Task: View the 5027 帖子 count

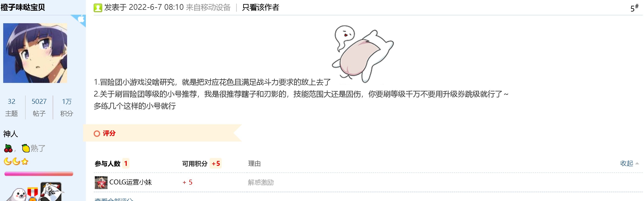Action: click(39, 107)
